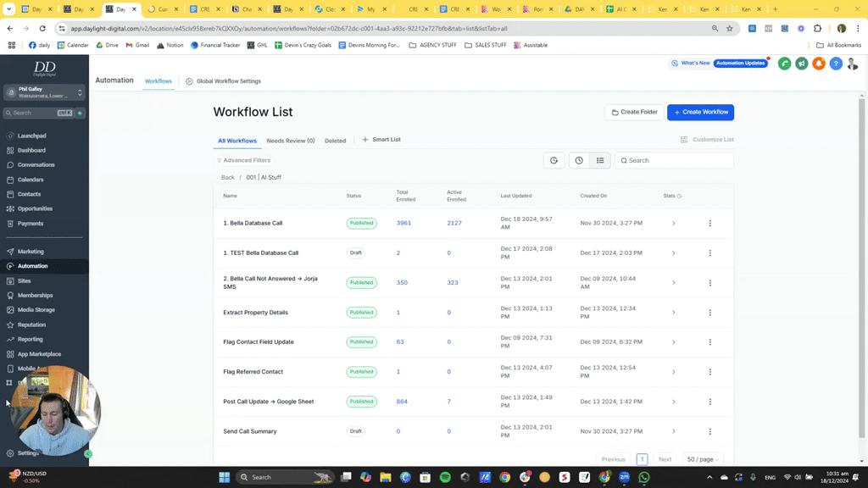Screen dimensions: 868x488
Task: Open help using the question mark icon
Action: tap(836, 63)
